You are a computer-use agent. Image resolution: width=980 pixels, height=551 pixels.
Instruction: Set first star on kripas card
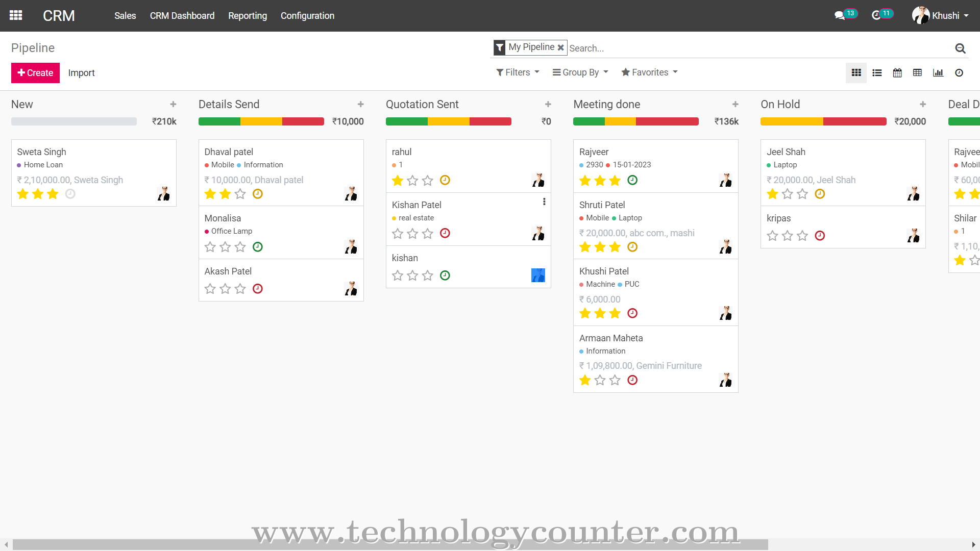coord(772,236)
